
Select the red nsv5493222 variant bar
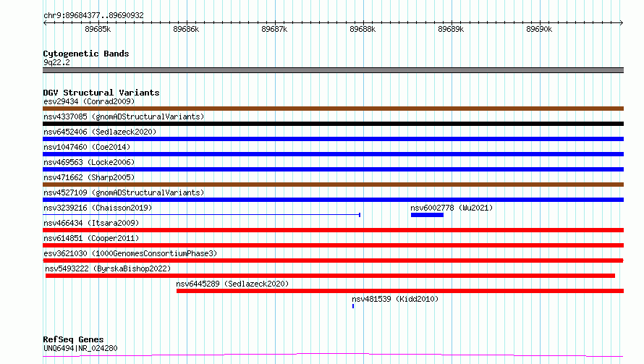click(330, 276)
